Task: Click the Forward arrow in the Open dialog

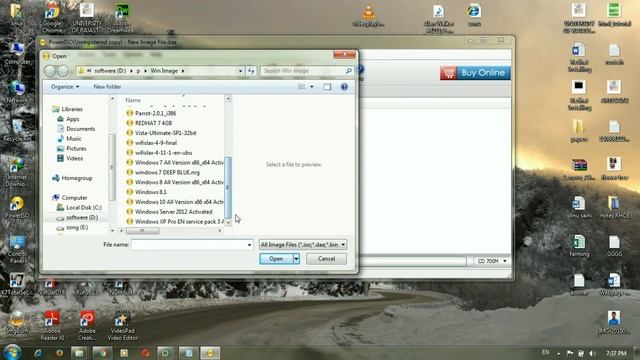Action: tap(62, 71)
